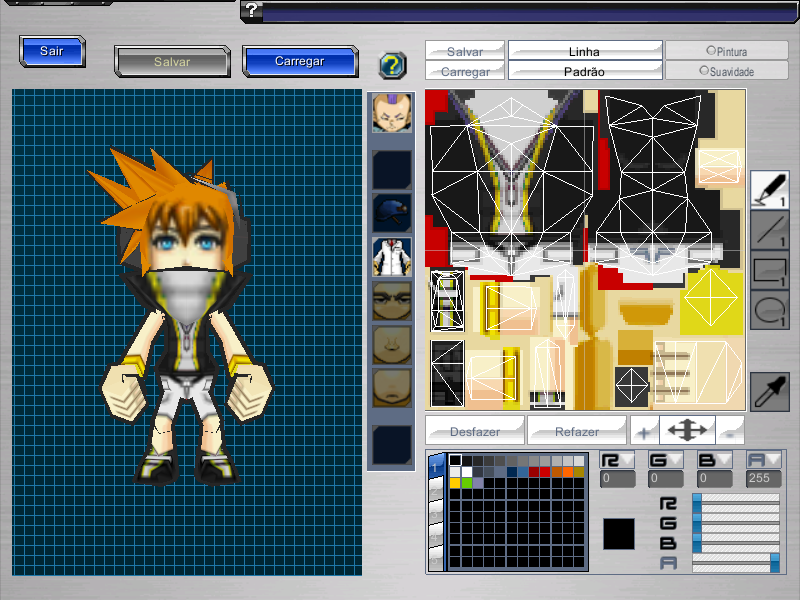Switch to palette page 4 tab
This screenshot has height=600, width=800.
tap(435, 537)
